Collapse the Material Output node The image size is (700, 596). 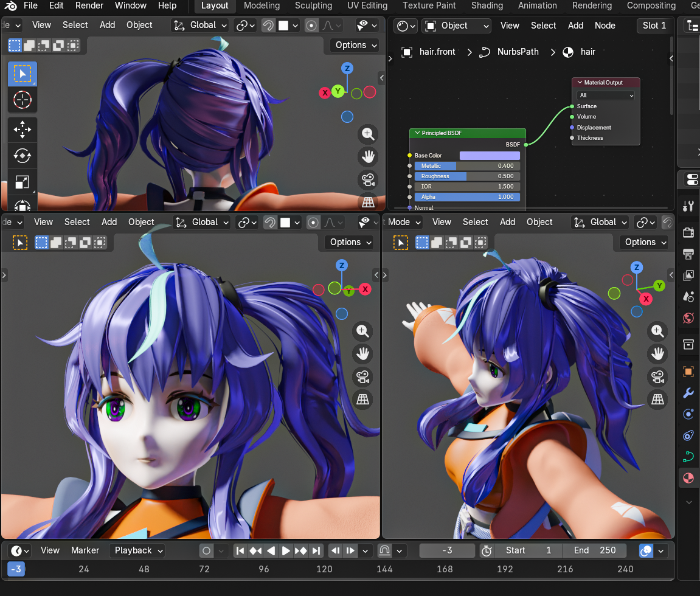point(580,83)
